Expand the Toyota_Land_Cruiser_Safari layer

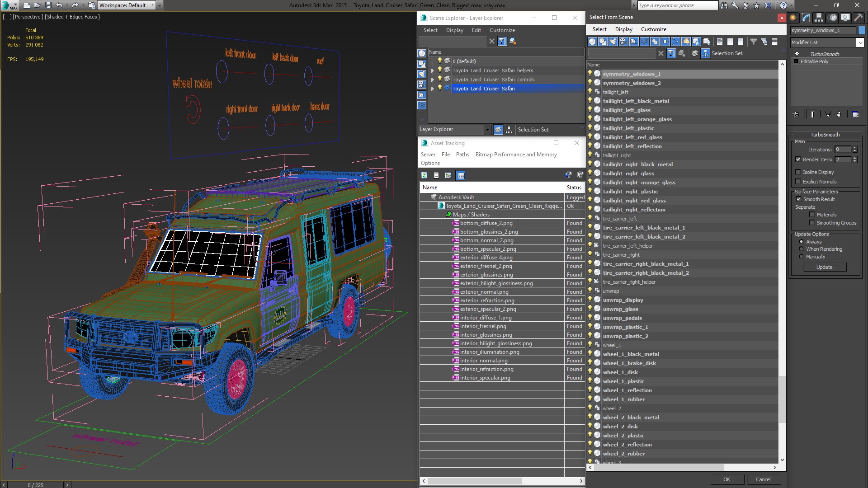[x=433, y=89]
